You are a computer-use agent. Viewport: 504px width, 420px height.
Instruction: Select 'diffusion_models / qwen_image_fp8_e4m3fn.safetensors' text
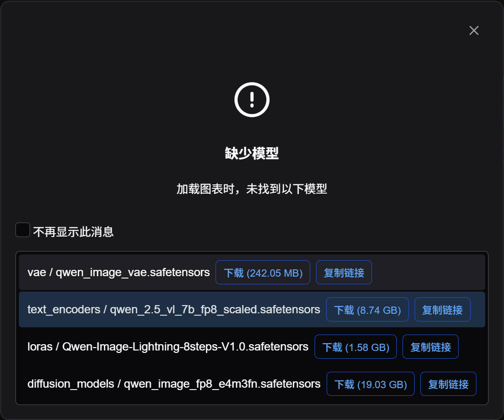(174, 384)
